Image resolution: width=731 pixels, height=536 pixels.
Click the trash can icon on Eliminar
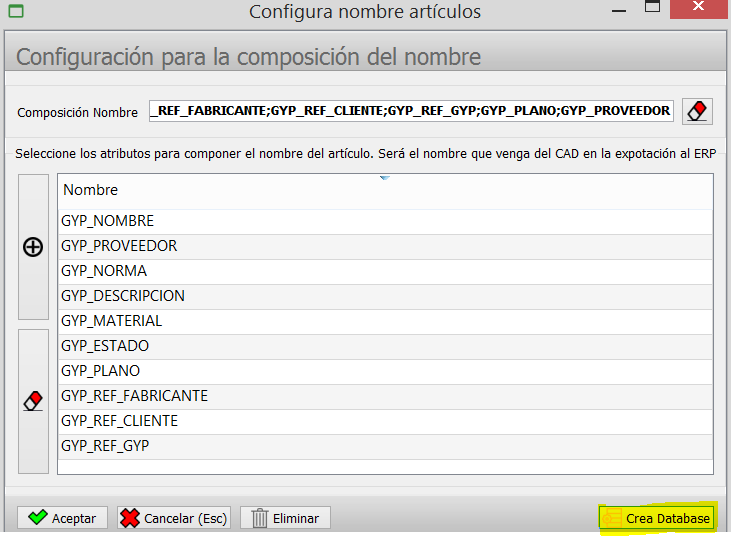[x=260, y=518]
